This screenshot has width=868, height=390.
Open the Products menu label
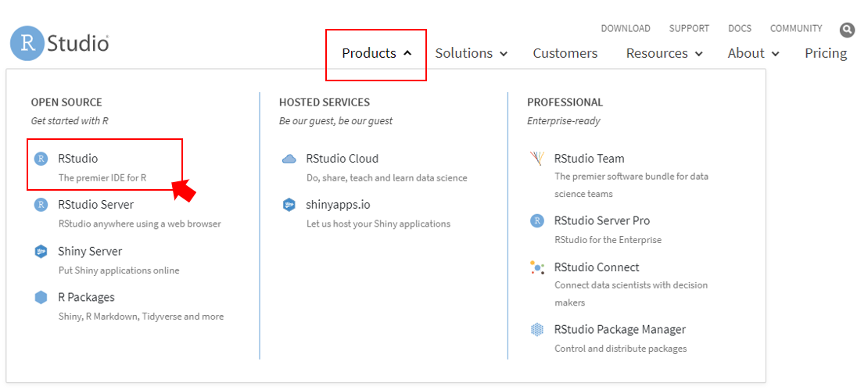coord(369,53)
